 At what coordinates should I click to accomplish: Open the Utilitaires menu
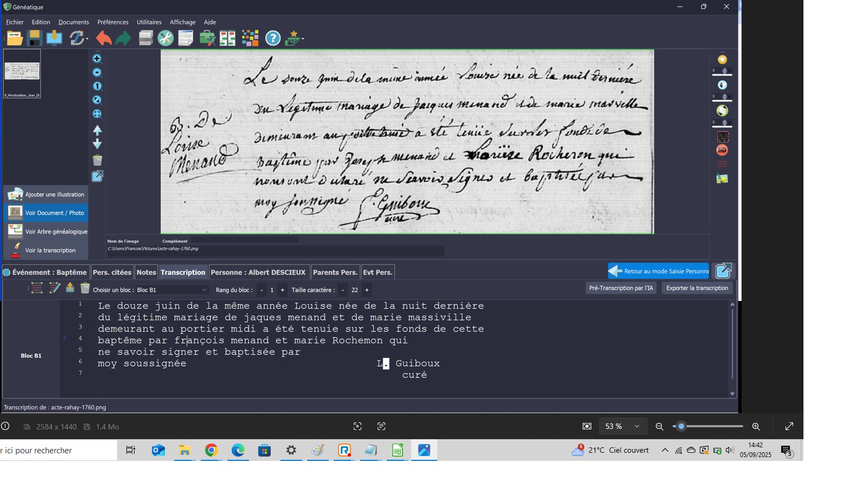click(149, 22)
